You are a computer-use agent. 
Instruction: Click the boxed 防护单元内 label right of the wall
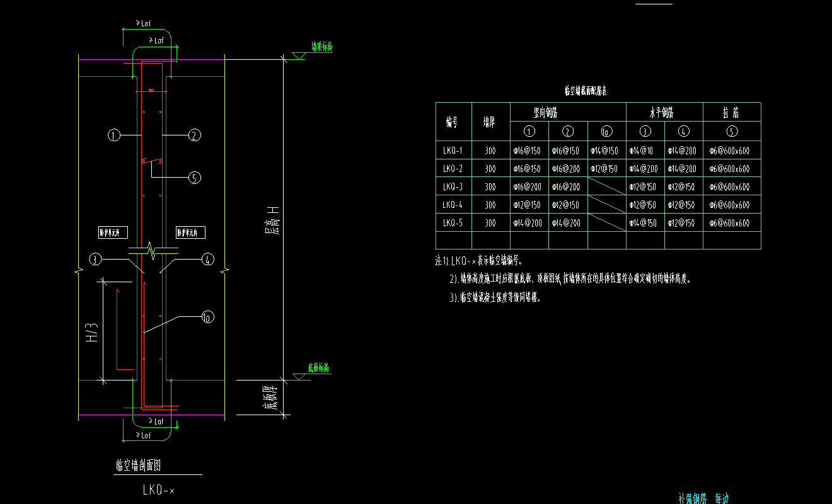192,232
